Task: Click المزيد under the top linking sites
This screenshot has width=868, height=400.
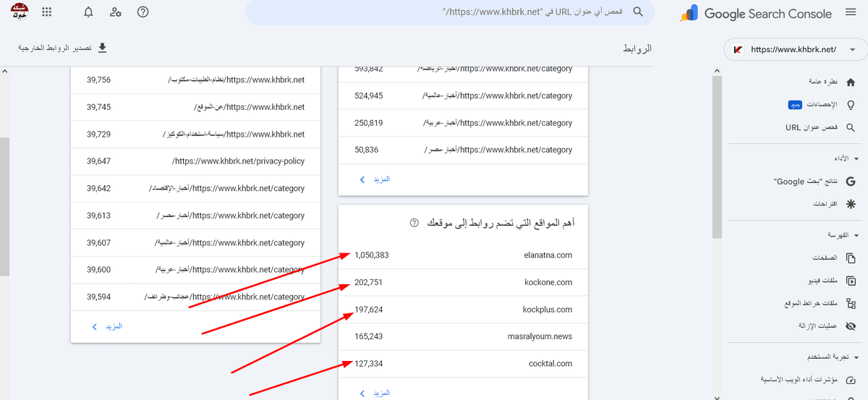Action: point(375,393)
